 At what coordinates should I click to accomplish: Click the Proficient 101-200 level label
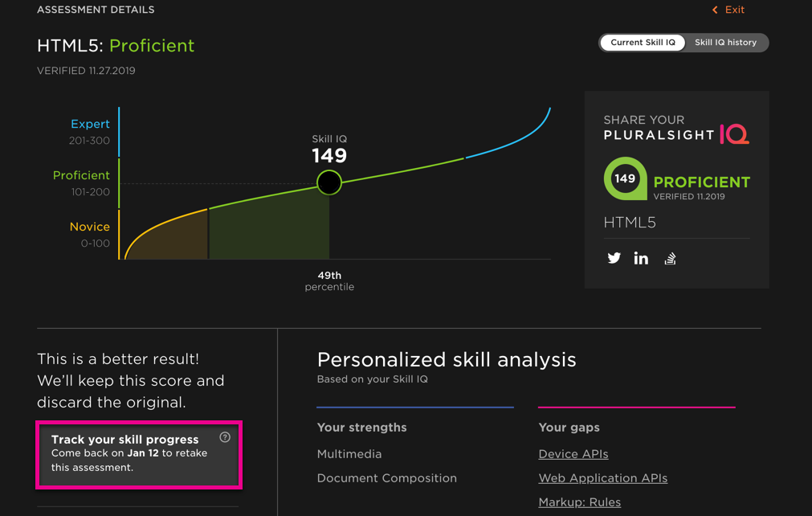[x=81, y=183]
